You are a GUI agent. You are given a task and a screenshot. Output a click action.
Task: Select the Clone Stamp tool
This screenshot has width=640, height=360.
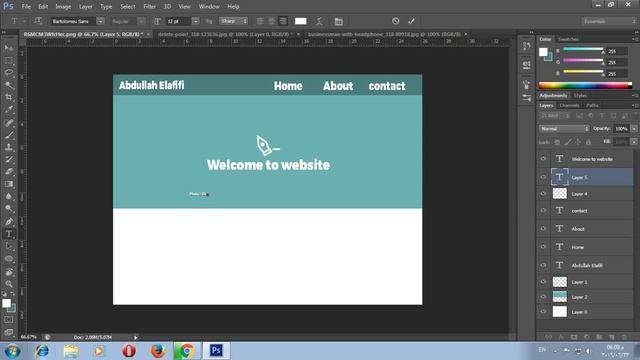tap(9, 147)
